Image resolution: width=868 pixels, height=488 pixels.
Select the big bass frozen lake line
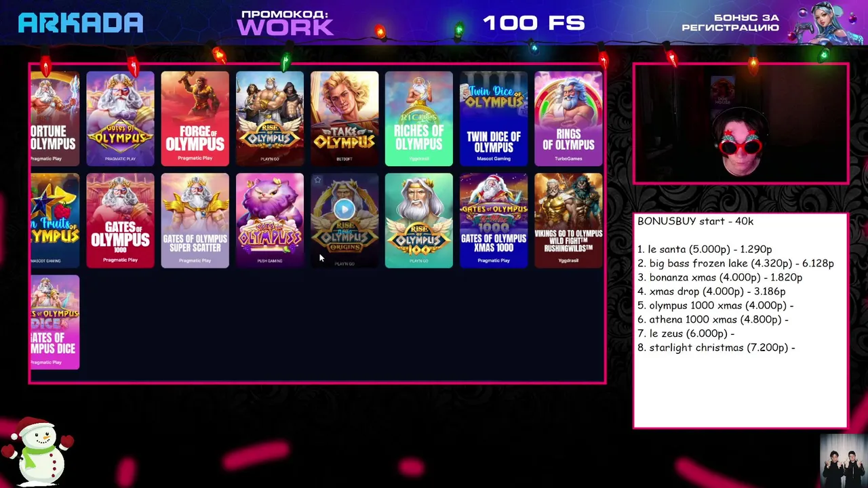[x=736, y=264]
